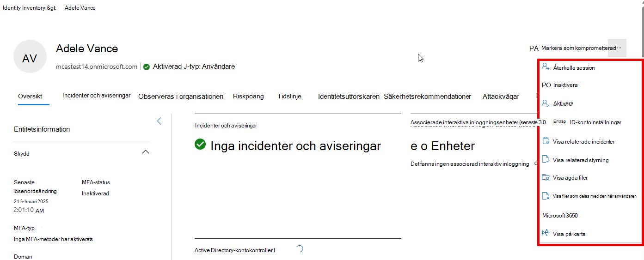
Task: Click the date 21 februari 2025
Action: point(31,201)
